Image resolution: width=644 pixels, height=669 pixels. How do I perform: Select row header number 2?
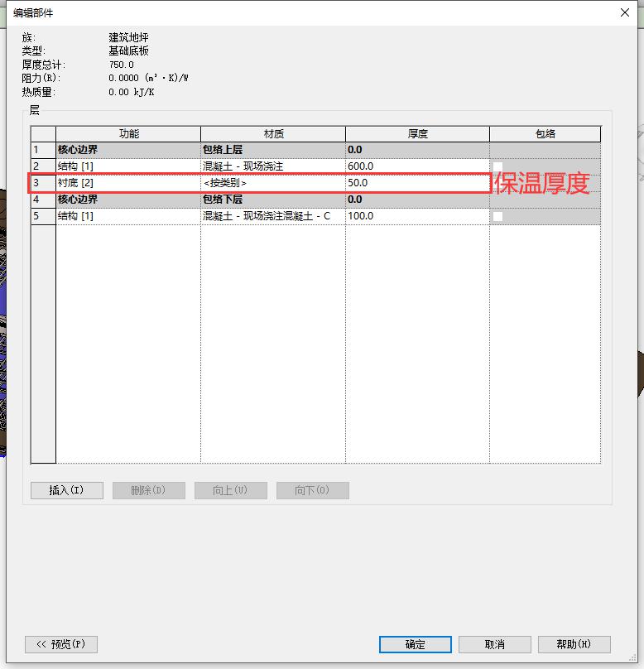(x=43, y=166)
